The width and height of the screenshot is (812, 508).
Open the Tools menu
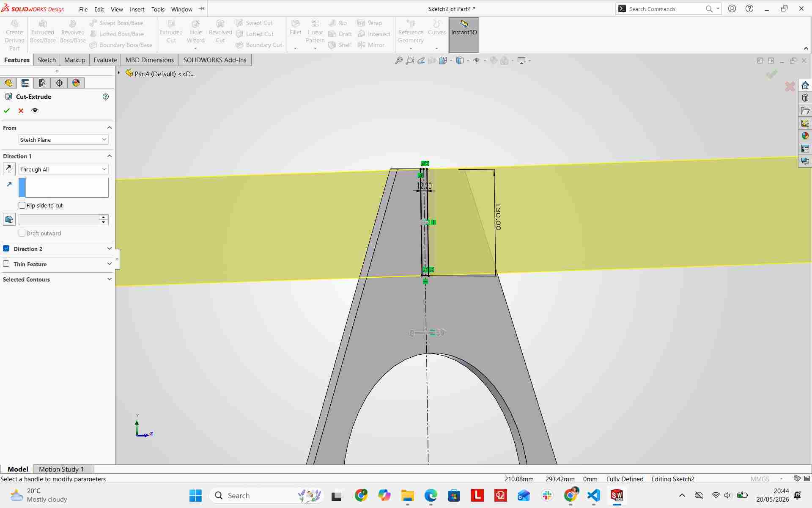click(158, 9)
